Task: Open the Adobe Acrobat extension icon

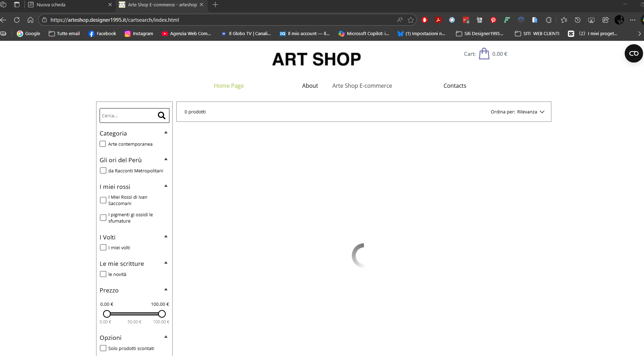Action: [x=438, y=20]
